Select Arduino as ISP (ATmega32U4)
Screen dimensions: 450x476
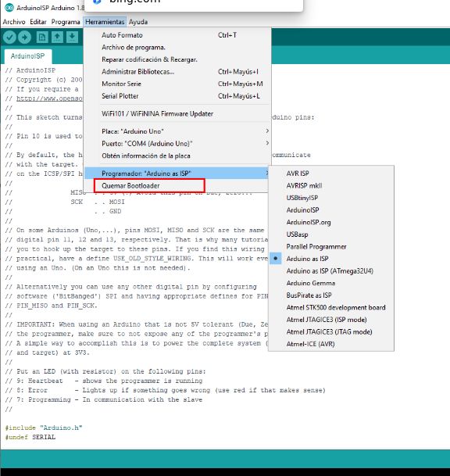(x=331, y=270)
